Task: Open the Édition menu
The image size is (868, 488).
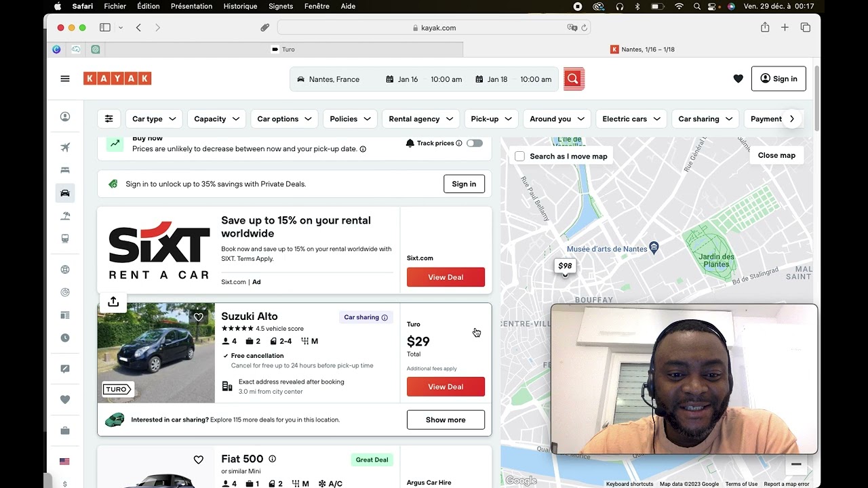Action: (149, 6)
